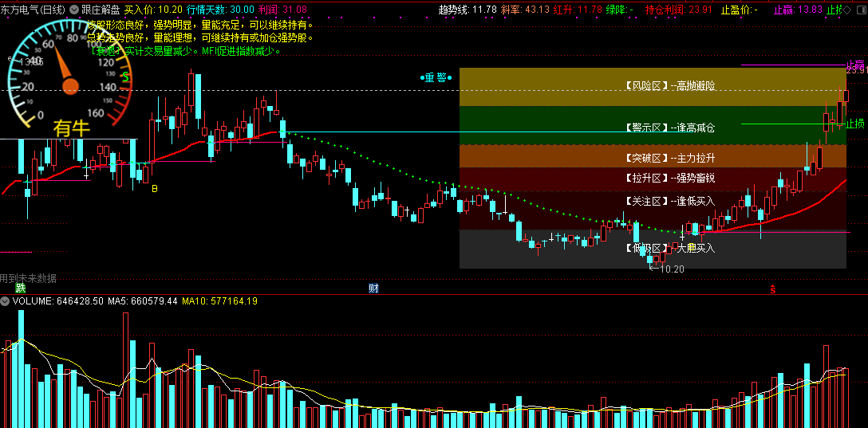Click the 斜率: 43.13 value
Image resolution: width=868 pixels, height=428 pixels.
click(525, 10)
